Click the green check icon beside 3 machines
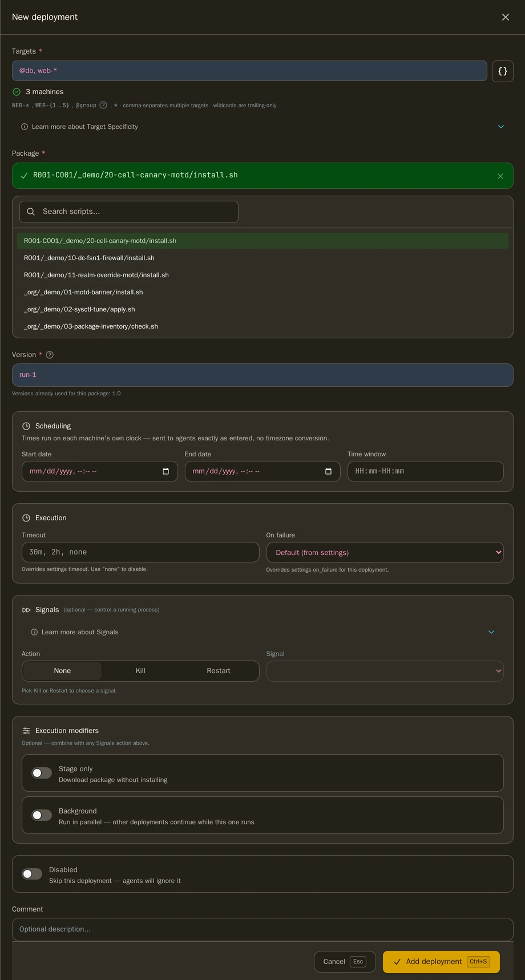Screen dimensions: 525x980 click(17, 92)
